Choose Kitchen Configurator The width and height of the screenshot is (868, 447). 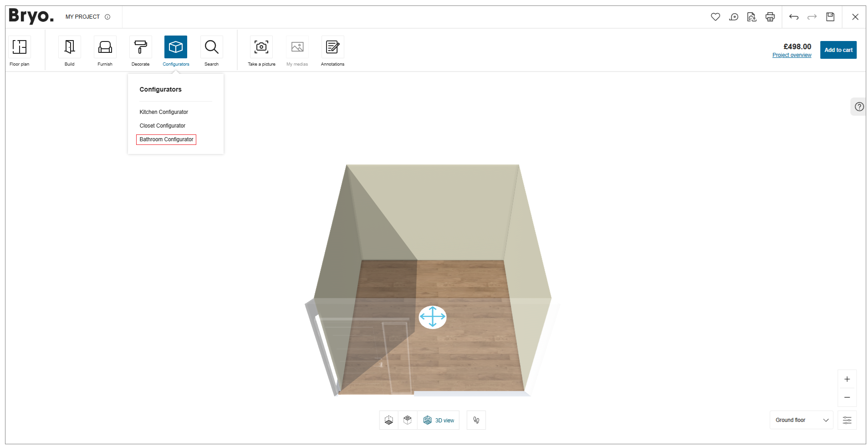pos(163,112)
